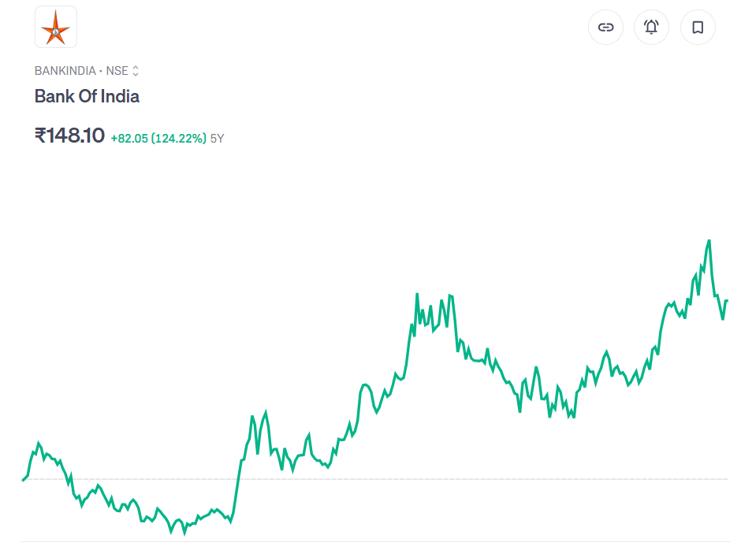This screenshot has height=546, width=756.
Task: Click the ₹148.10 current price
Action: 69,136
